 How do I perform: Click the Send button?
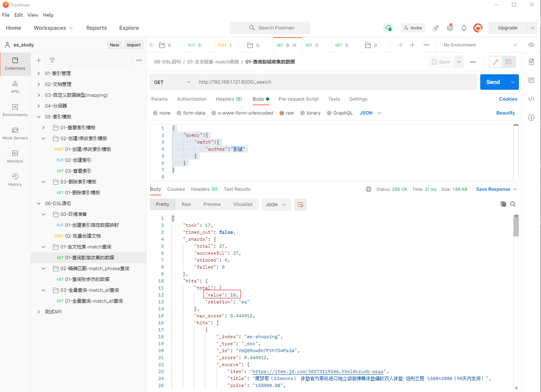pos(493,82)
